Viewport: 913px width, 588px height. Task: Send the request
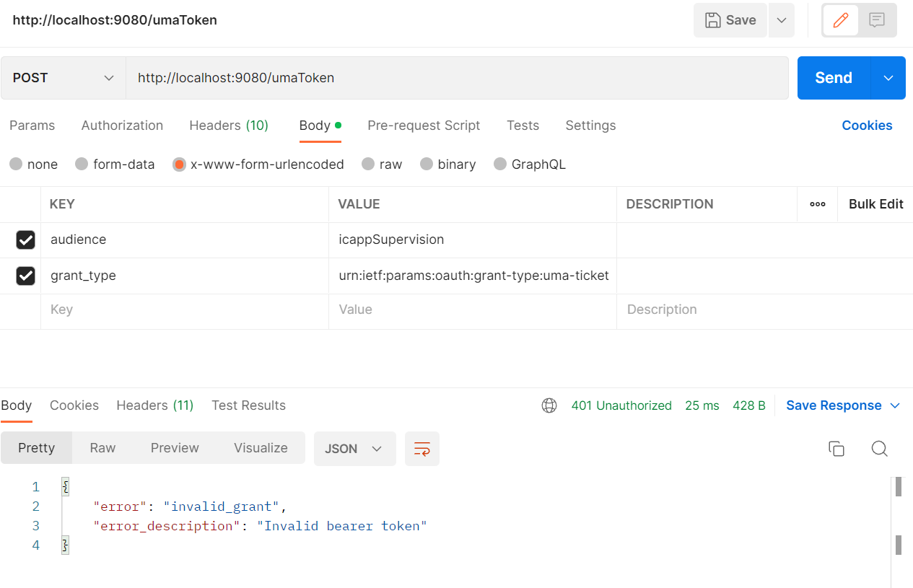(x=834, y=78)
